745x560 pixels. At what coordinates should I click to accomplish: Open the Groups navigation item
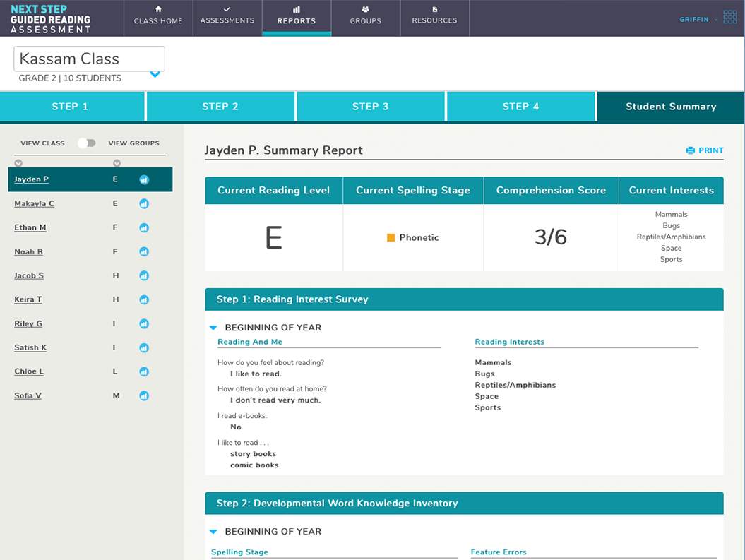coord(365,18)
